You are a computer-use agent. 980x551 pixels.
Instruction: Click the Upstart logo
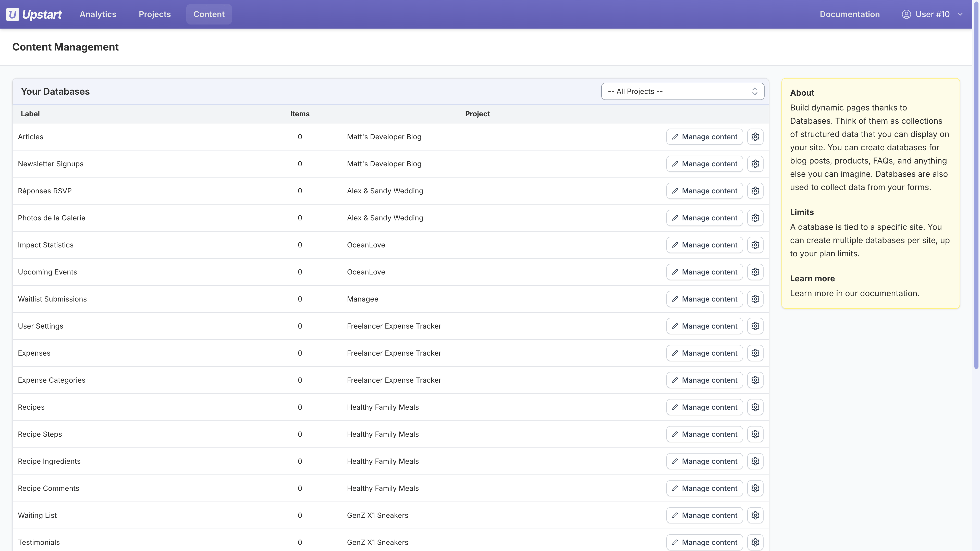coord(34,15)
